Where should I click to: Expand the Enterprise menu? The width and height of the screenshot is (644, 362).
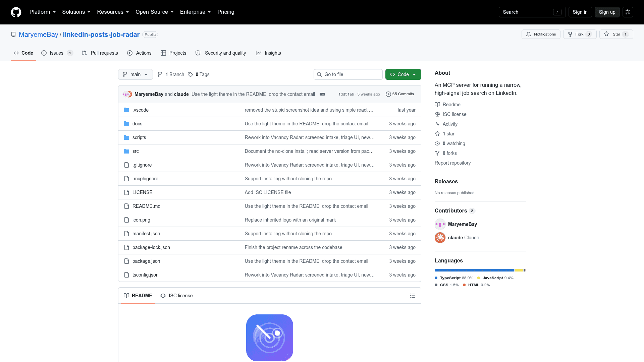(195, 12)
